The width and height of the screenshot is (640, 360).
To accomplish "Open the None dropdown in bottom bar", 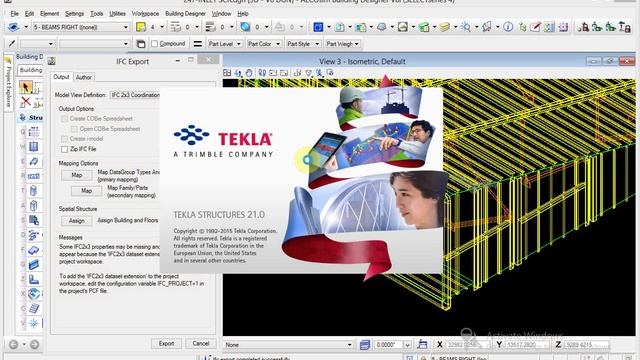I will tap(288, 345).
